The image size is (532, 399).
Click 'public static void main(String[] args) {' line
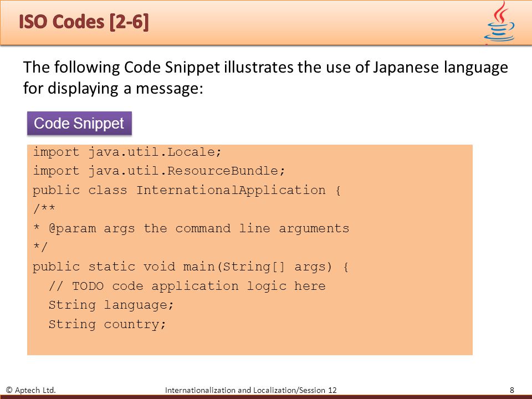(190, 267)
